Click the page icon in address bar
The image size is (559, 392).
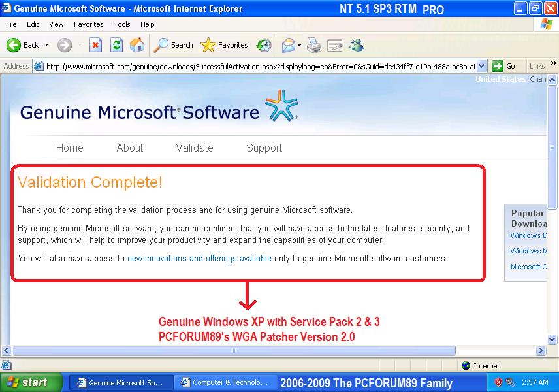pyautogui.click(x=39, y=67)
